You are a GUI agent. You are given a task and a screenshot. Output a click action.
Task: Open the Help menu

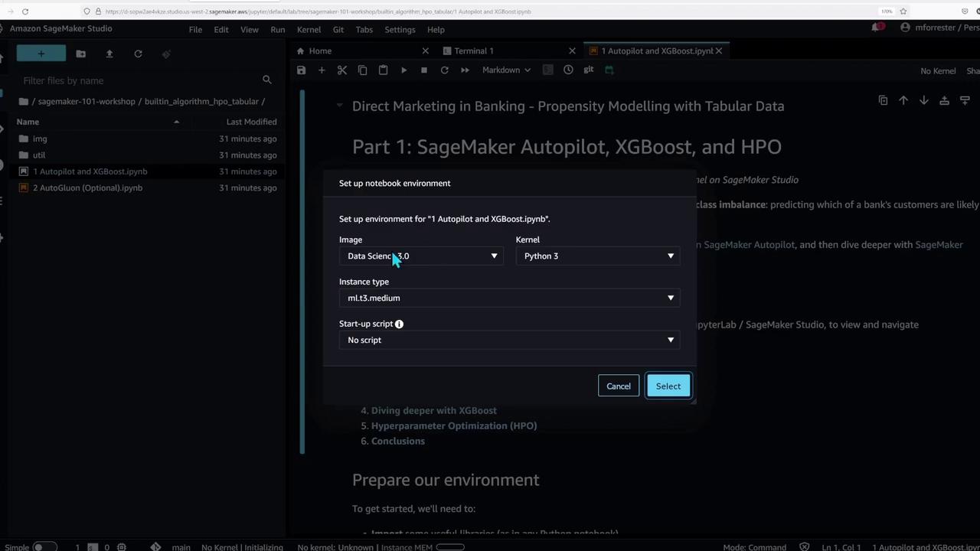click(x=436, y=29)
